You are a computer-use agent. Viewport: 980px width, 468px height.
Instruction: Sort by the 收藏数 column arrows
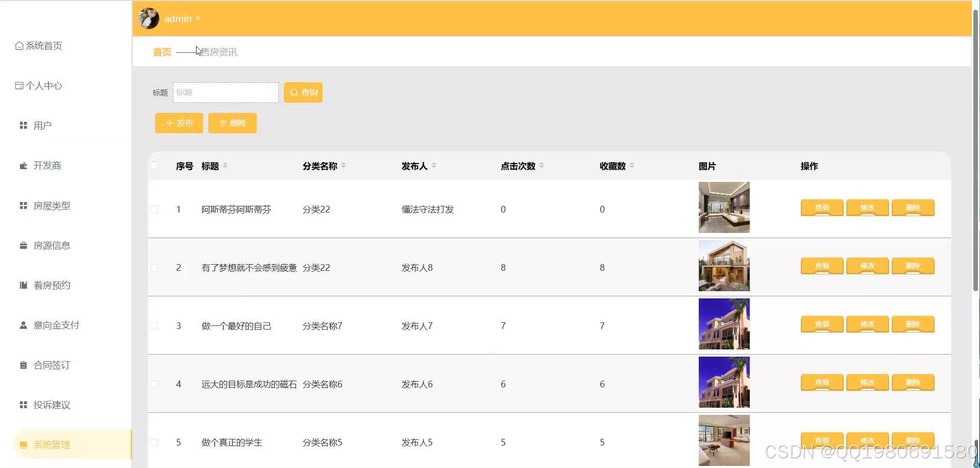pyautogui.click(x=632, y=166)
